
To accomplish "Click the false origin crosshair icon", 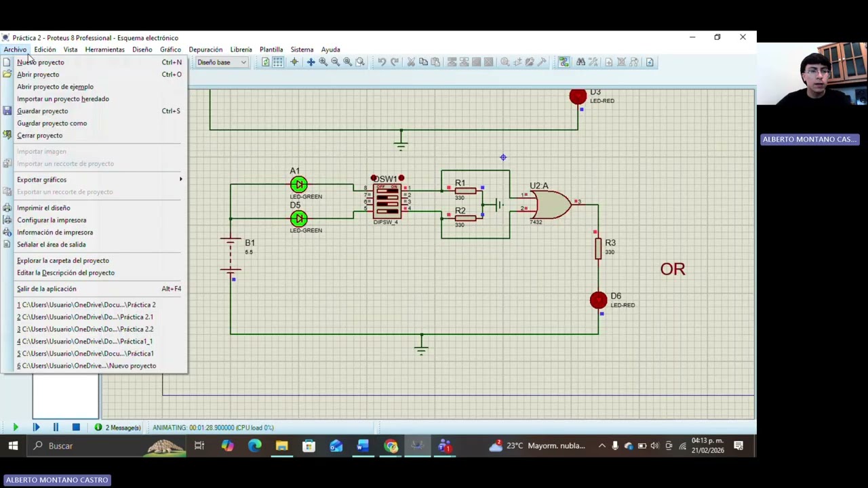I will click(294, 62).
